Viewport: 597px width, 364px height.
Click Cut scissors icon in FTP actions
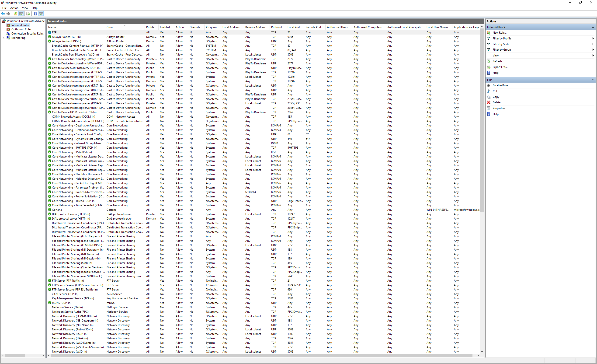[489, 91]
